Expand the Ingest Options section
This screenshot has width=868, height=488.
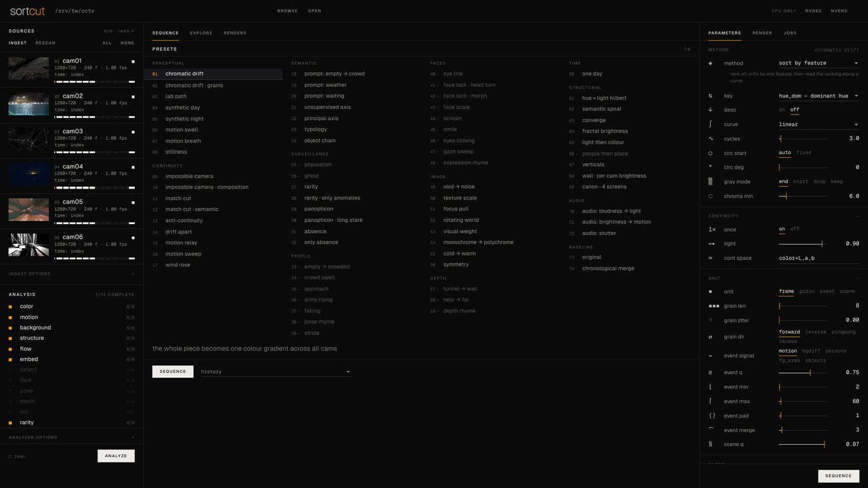click(x=72, y=274)
